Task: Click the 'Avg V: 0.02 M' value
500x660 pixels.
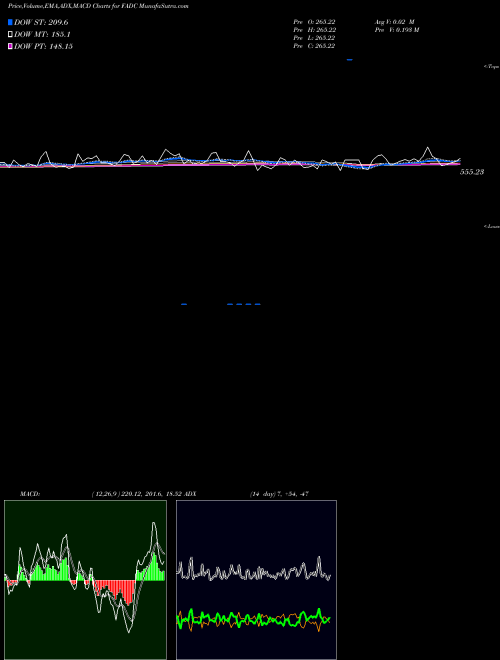Action: click(395, 22)
